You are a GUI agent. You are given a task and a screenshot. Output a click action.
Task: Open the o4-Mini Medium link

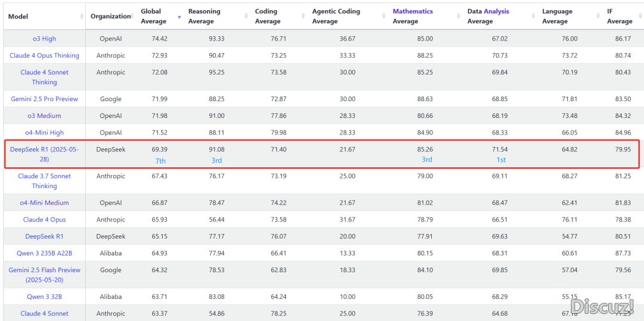(x=44, y=202)
